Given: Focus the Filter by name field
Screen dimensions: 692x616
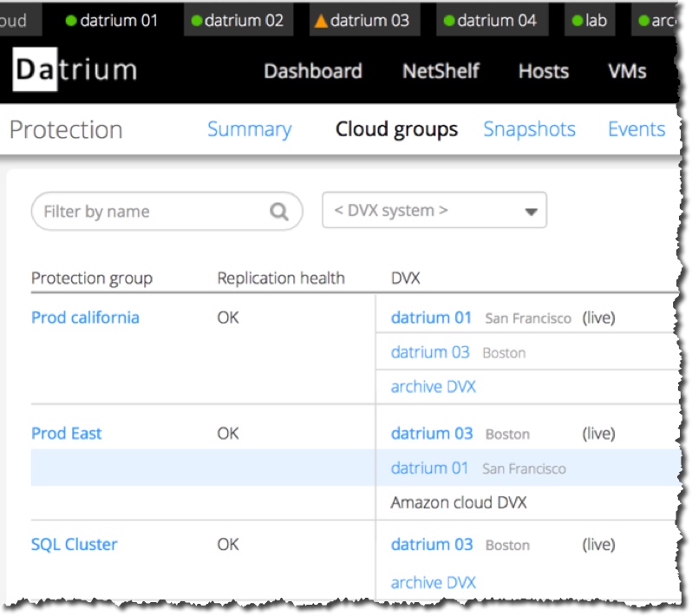Looking at the screenshot, I should (x=166, y=211).
